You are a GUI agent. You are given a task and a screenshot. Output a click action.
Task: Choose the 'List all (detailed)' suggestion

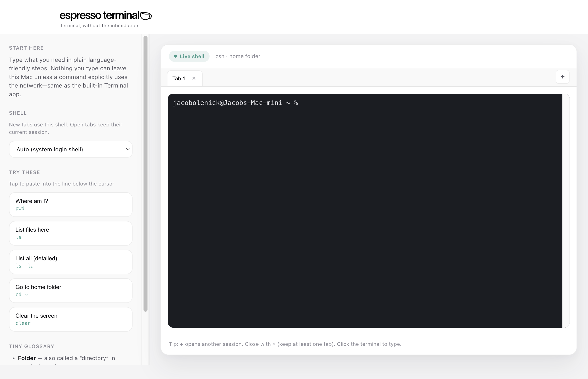point(71,262)
